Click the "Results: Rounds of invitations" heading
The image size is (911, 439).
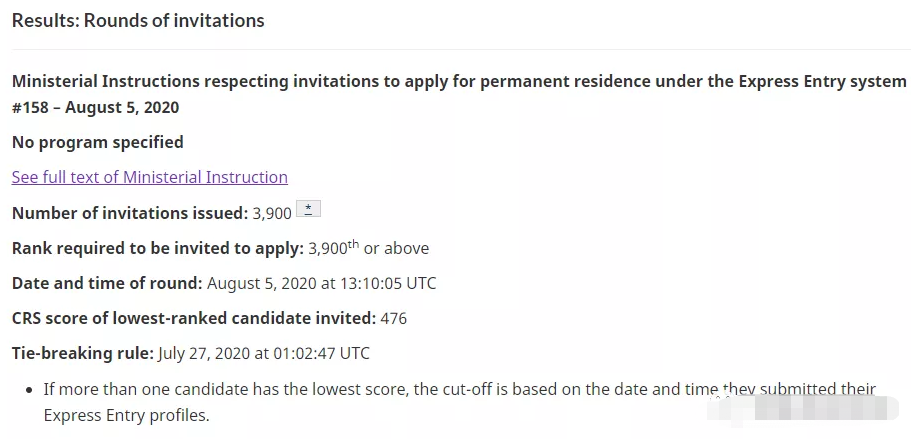click(138, 20)
